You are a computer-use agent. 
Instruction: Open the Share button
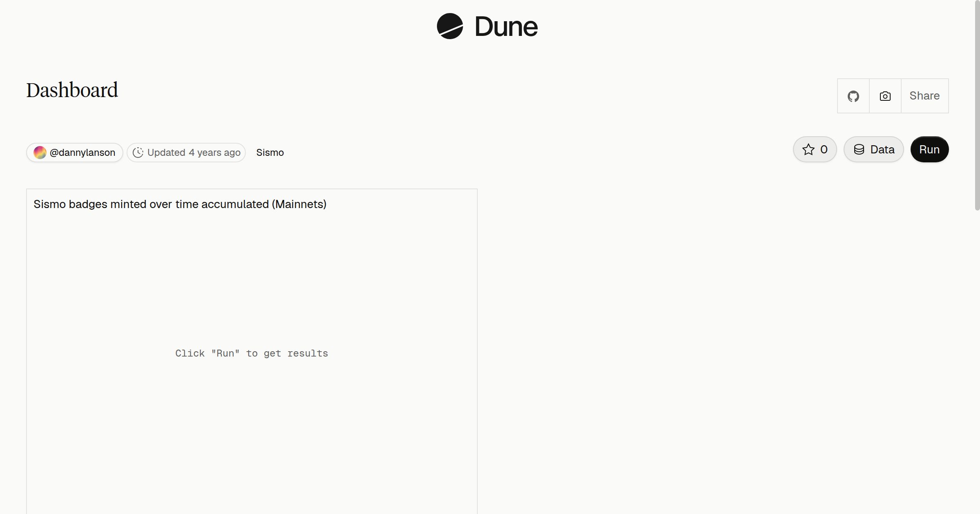click(x=924, y=96)
